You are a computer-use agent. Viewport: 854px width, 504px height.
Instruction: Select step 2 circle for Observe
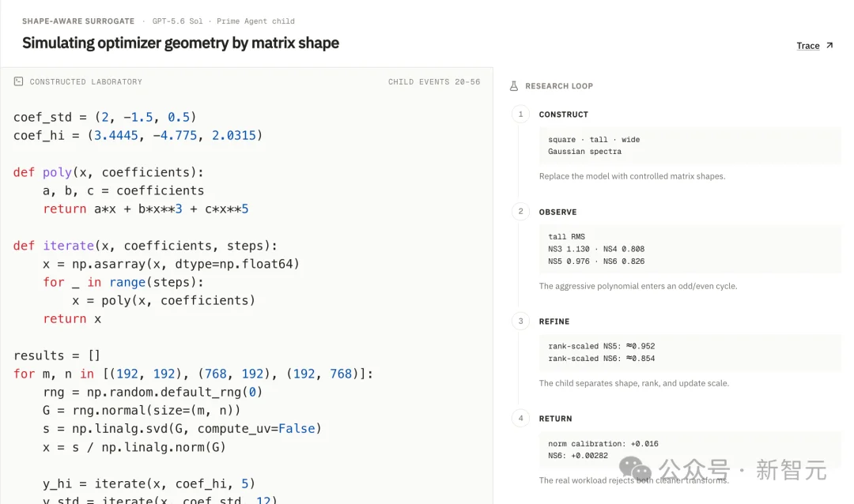coord(520,211)
